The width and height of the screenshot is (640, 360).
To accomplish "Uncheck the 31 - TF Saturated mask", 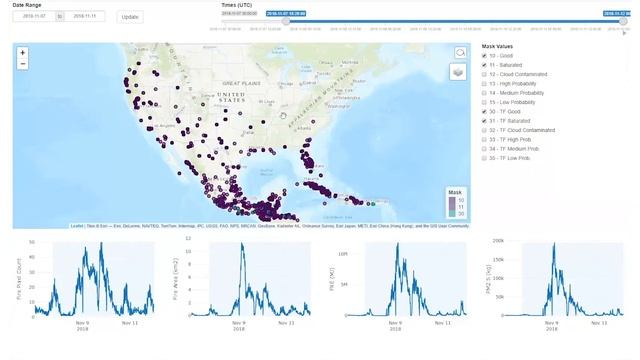I will click(484, 121).
